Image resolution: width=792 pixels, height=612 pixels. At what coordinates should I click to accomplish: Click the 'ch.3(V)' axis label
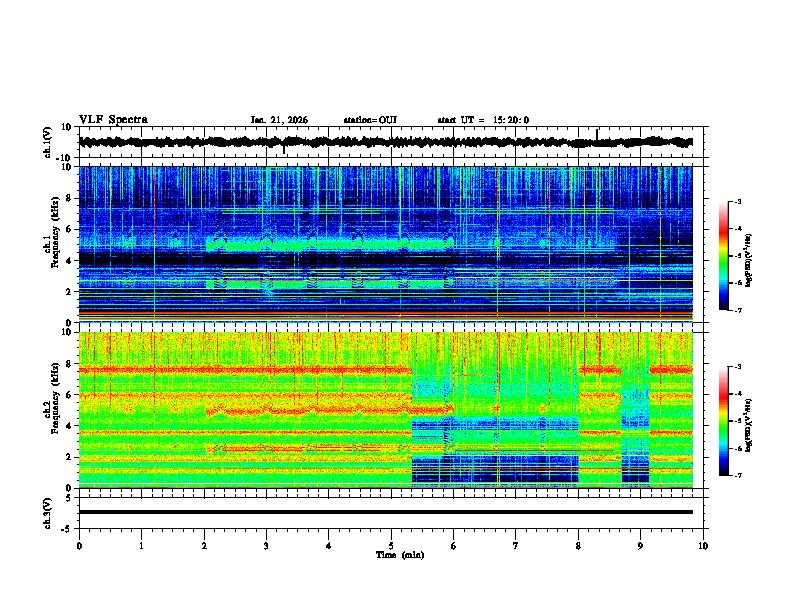tap(47, 513)
